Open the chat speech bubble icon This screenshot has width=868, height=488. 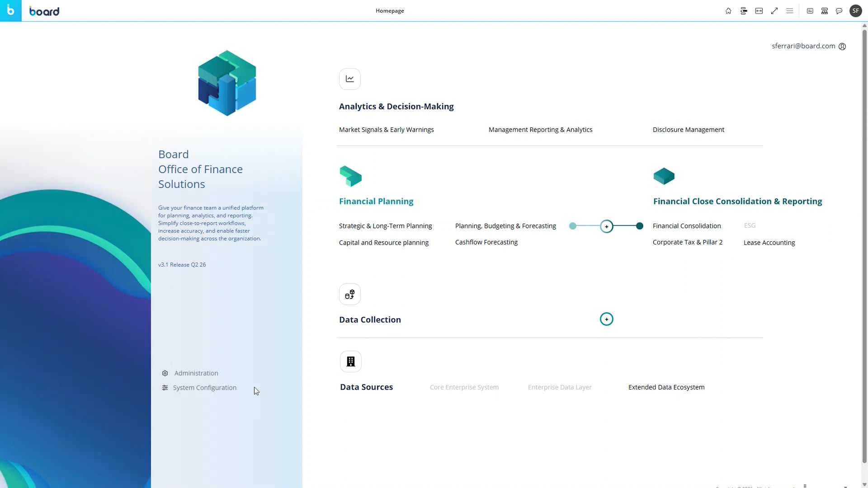(839, 11)
